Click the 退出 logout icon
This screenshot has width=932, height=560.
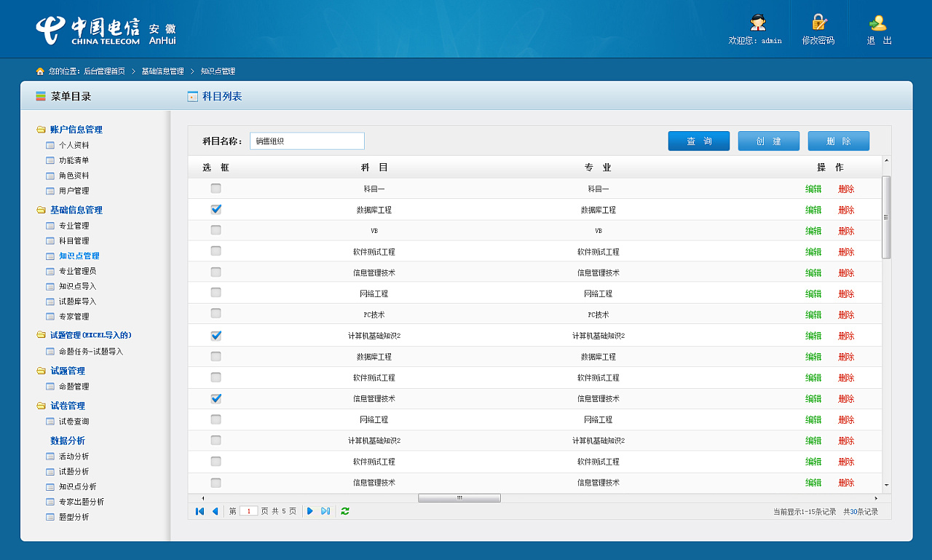point(878,23)
